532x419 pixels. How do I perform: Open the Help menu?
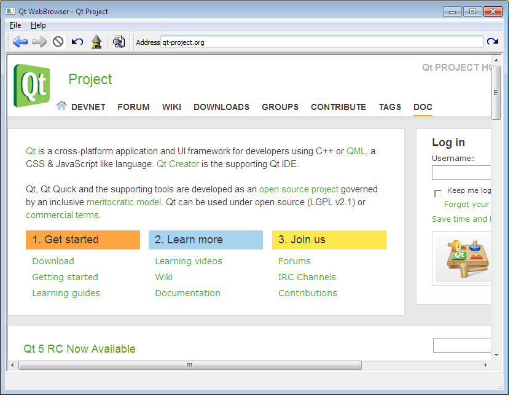tap(38, 25)
